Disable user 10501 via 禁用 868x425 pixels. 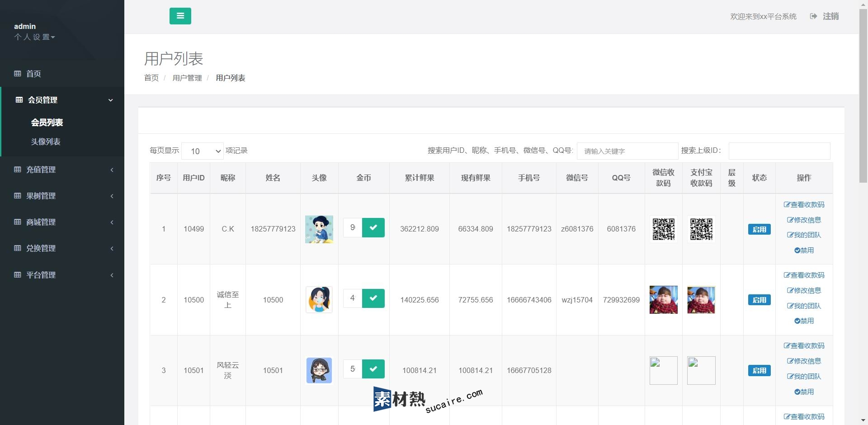pyautogui.click(x=804, y=392)
